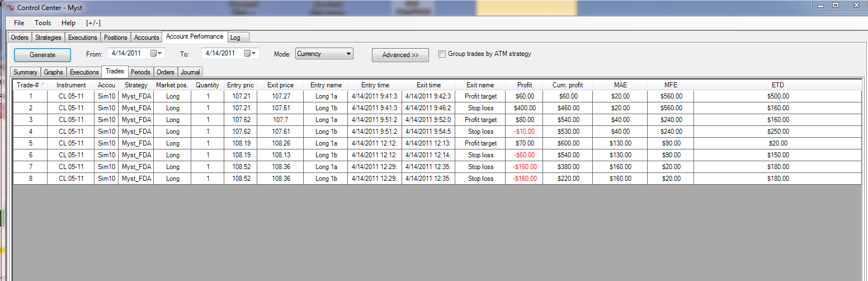
Task: Click the -$60.00 profit cell
Action: pyautogui.click(x=525, y=155)
